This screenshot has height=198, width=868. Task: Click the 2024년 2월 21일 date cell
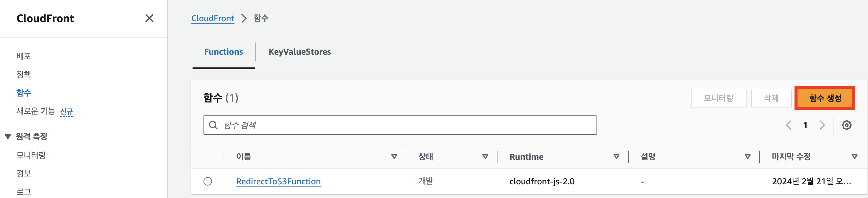pos(812,182)
